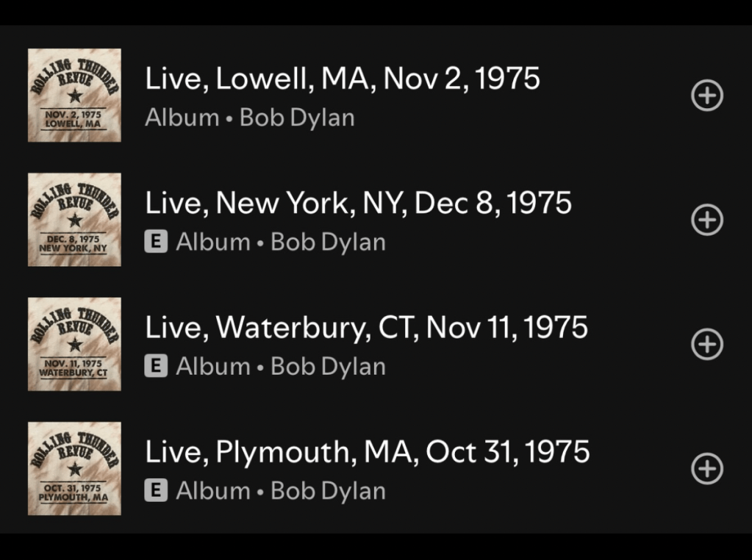Screen dimensions: 752x560
Task: Add Live, New York, NY album to library
Action: (707, 220)
